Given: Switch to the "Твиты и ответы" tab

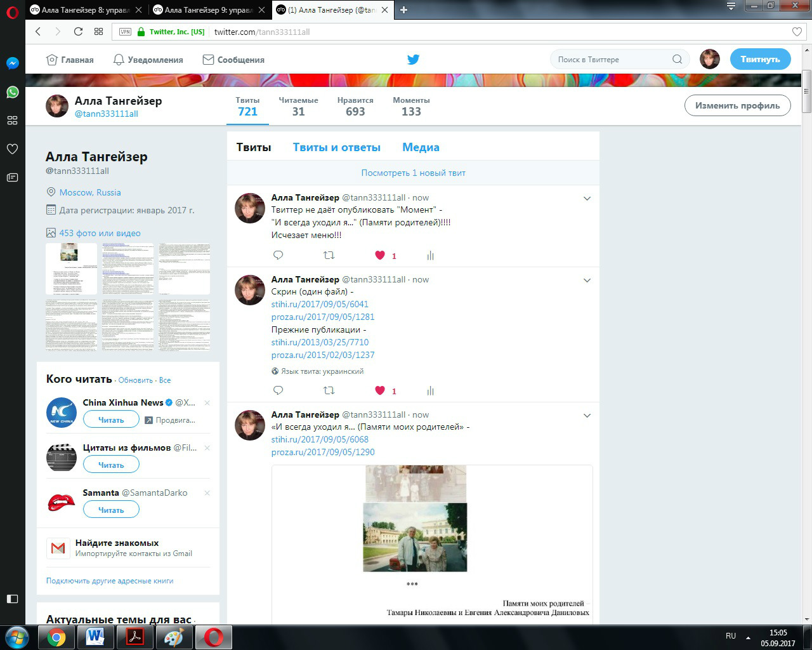Looking at the screenshot, I should 336,147.
